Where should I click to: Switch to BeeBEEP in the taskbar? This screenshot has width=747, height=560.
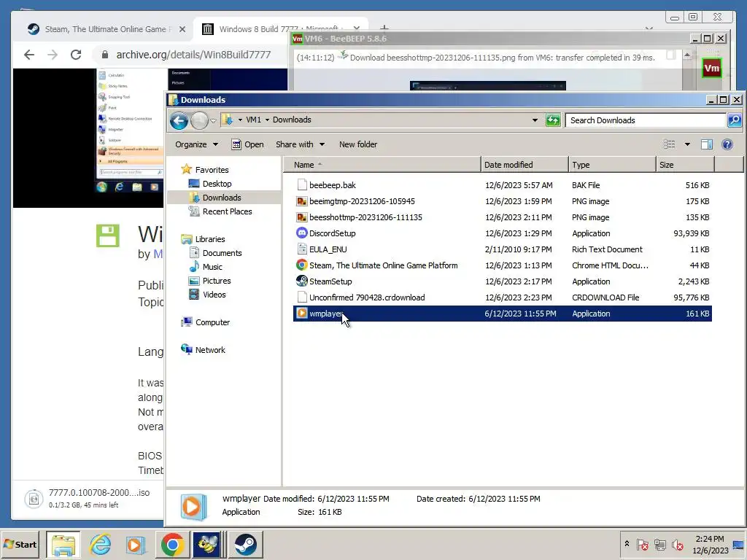click(207, 545)
